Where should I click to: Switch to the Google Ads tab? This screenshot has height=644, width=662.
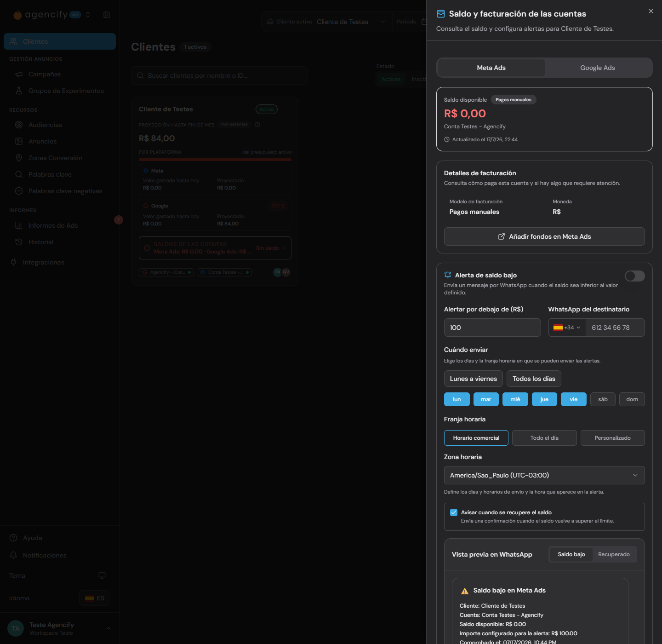point(598,68)
